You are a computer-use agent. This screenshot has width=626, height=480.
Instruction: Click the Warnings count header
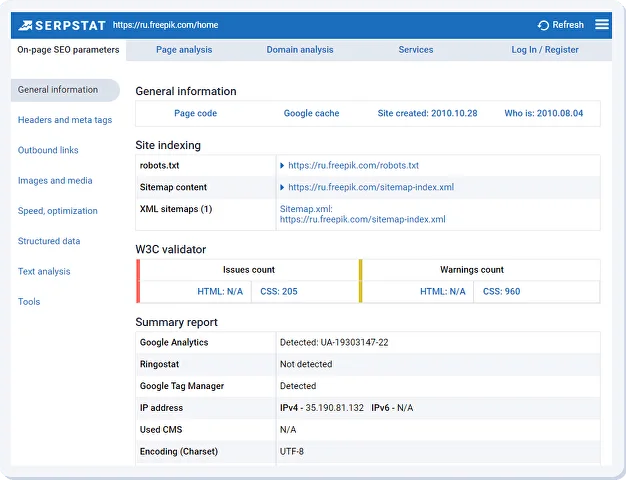click(x=472, y=270)
